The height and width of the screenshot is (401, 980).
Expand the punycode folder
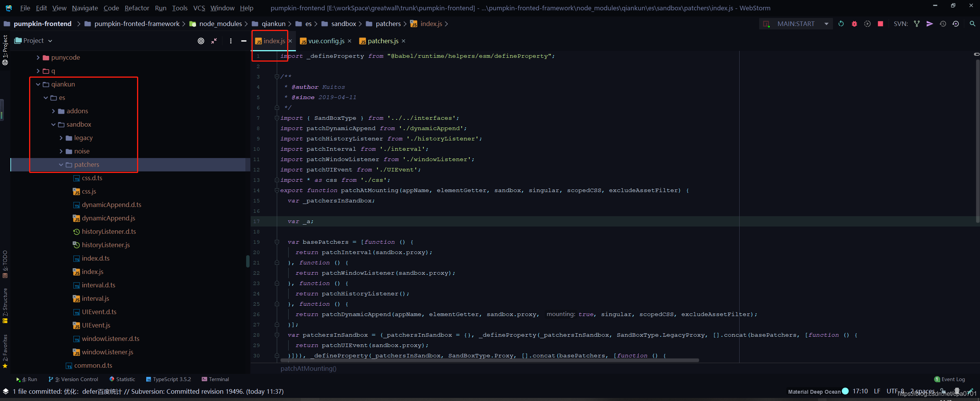[38, 57]
